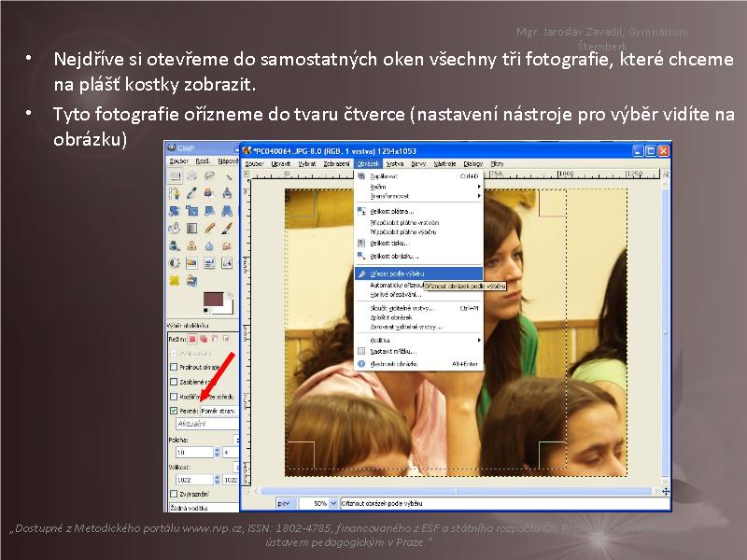
Task: Click the Aktuální aspect ratio field
Action: tap(207, 424)
